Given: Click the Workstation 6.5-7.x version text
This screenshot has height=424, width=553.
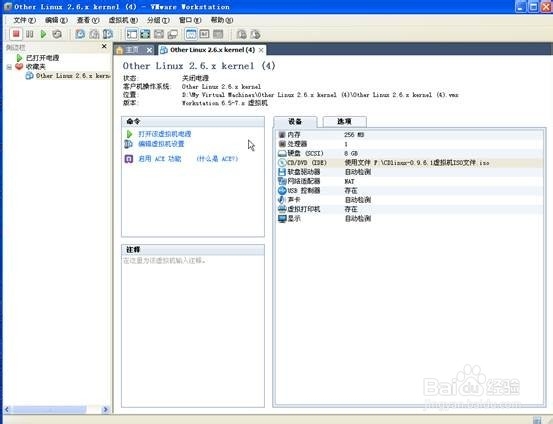Looking at the screenshot, I should coord(225,103).
